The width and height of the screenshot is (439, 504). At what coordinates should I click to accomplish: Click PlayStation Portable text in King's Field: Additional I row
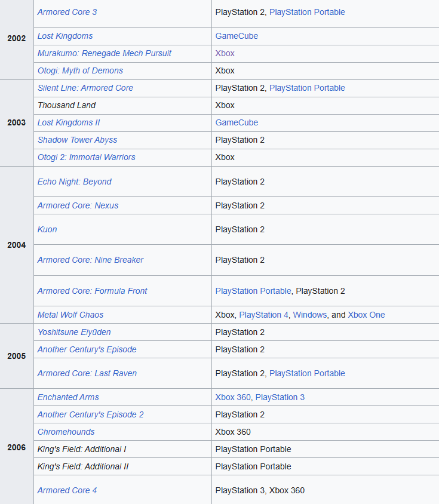(253, 450)
